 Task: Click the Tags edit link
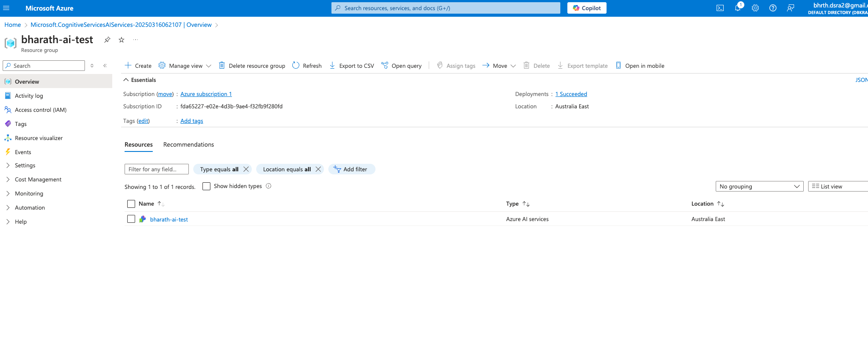(x=143, y=121)
